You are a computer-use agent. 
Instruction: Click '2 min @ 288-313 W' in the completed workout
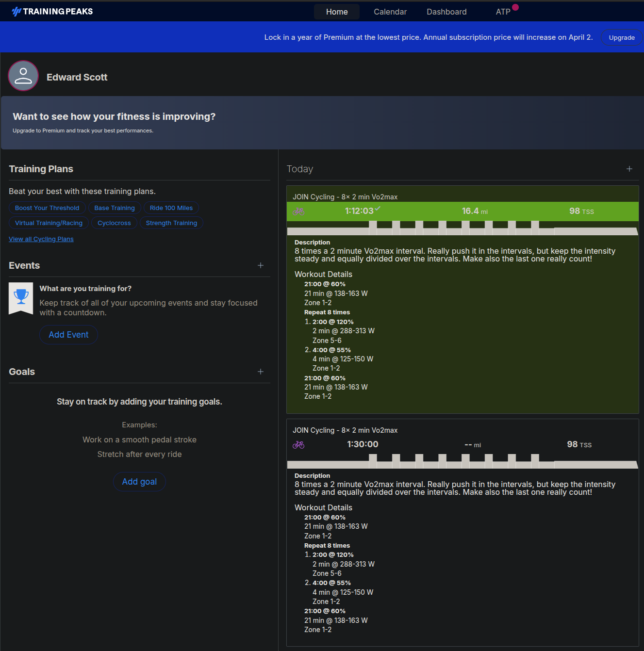(344, 331)
